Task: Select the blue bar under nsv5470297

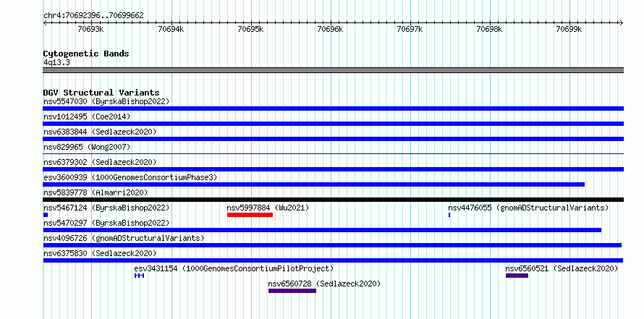Action: coord(322,230)
